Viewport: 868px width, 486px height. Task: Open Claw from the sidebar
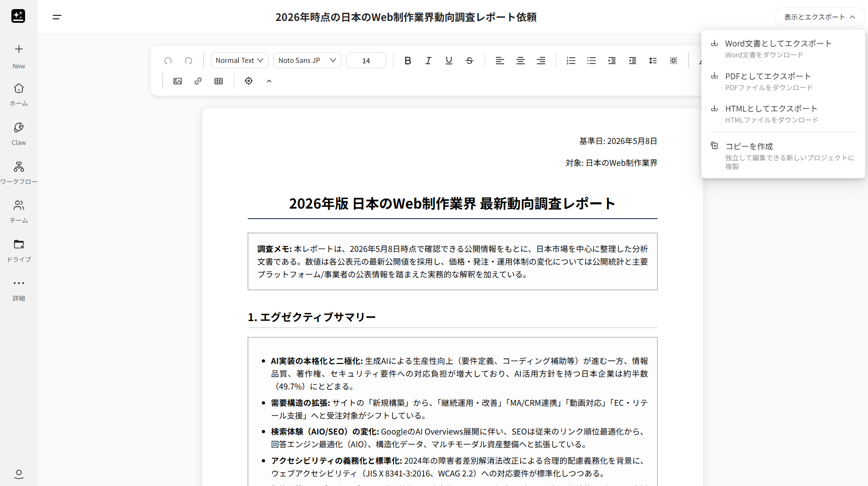coord(19,134)
